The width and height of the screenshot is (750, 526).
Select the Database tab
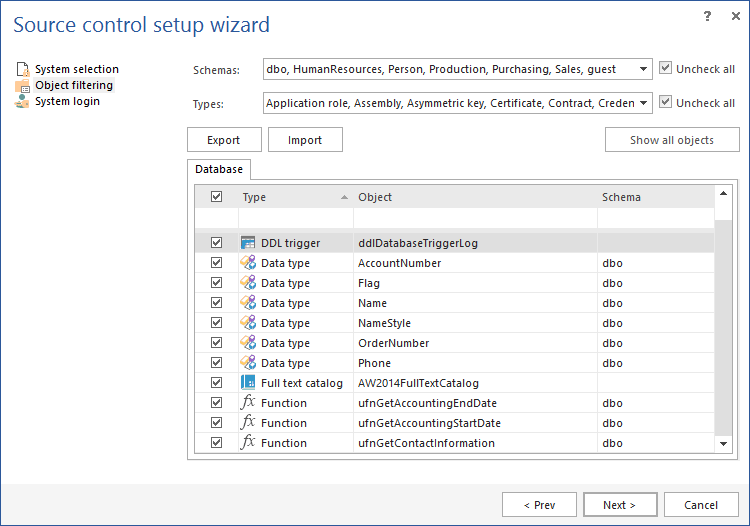218,169
